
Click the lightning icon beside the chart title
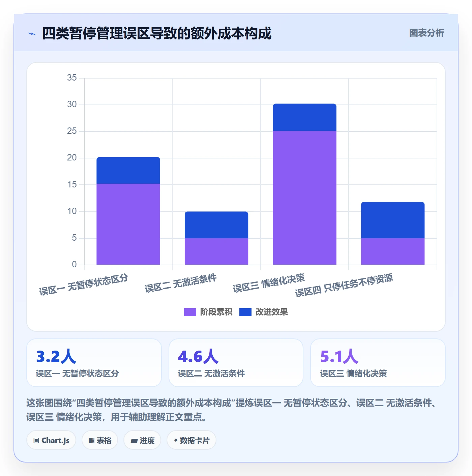pos(32,34)
